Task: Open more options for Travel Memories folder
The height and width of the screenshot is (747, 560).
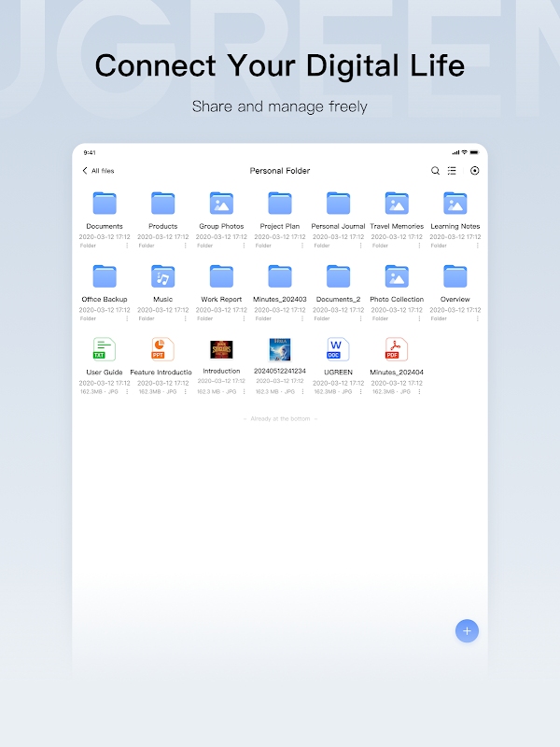Action: 419,246
